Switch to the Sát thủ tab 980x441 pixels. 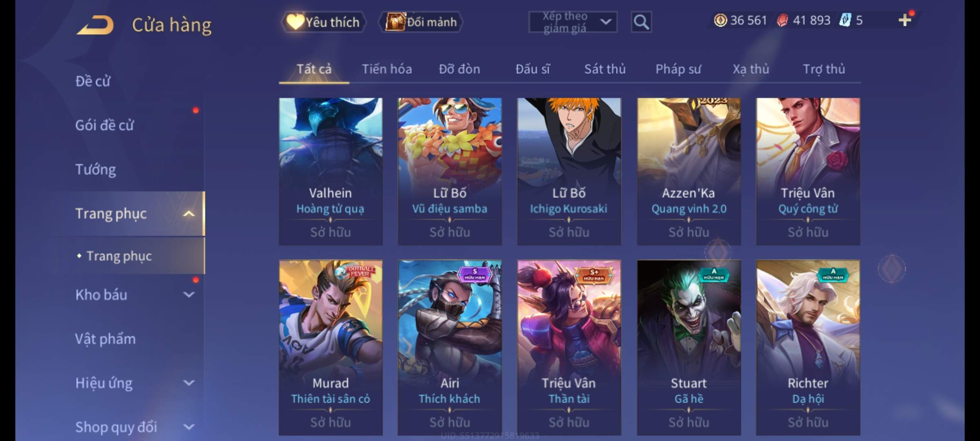click(x=605, y=69)
